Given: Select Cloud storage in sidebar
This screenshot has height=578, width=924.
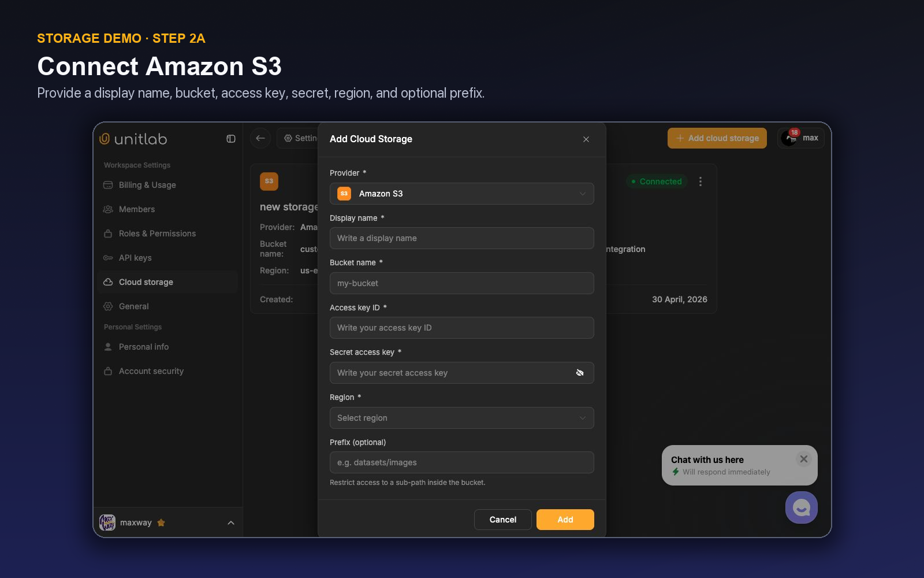Looking at the screenshot, I should tap(167, 282).
